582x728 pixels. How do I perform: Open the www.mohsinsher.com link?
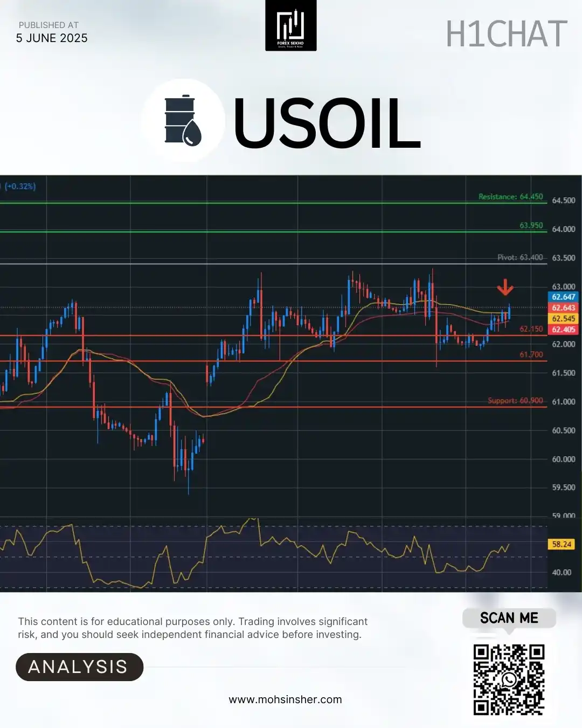point(285,699)
